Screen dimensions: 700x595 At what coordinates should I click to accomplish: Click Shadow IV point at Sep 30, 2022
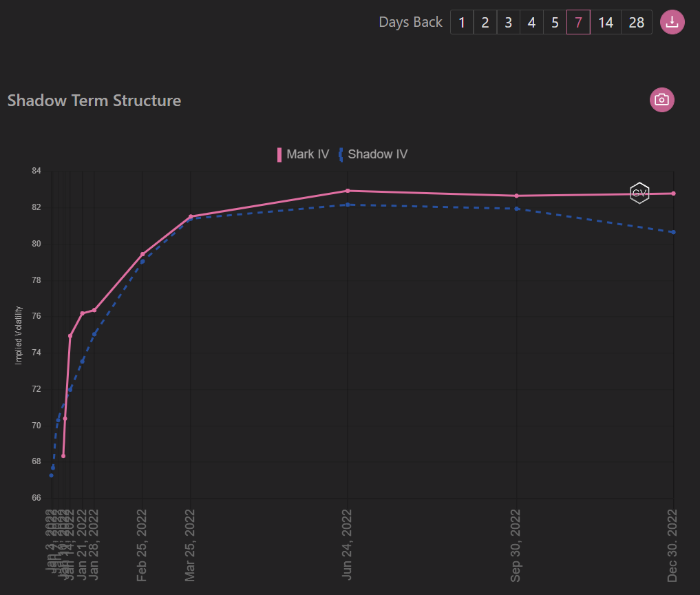(x=516, y=209)
